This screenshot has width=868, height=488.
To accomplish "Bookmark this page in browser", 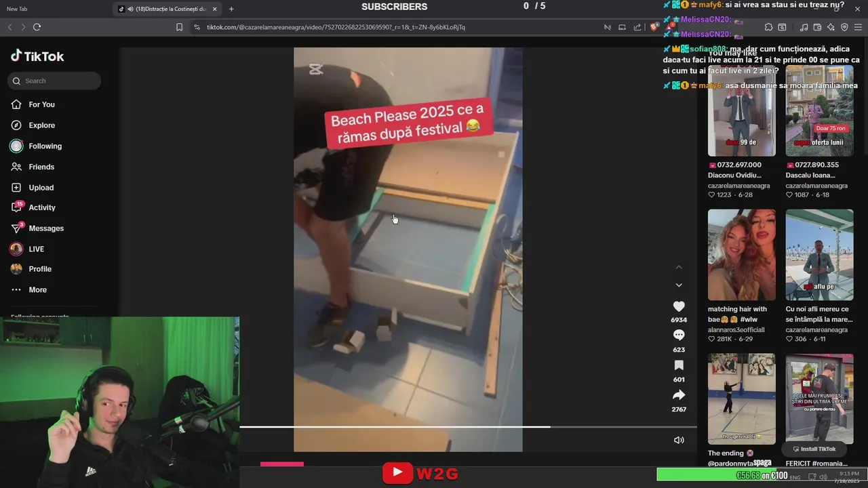I will click(179, 27).
